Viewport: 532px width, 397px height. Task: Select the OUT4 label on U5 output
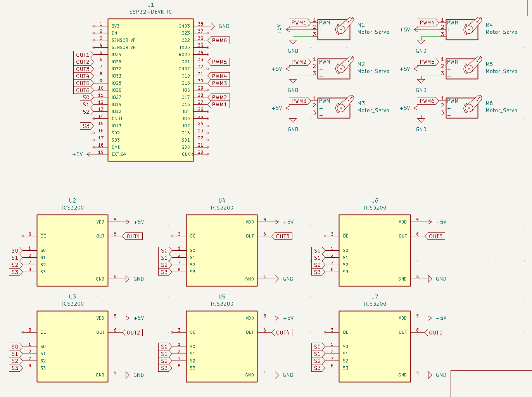coord(283,333)
